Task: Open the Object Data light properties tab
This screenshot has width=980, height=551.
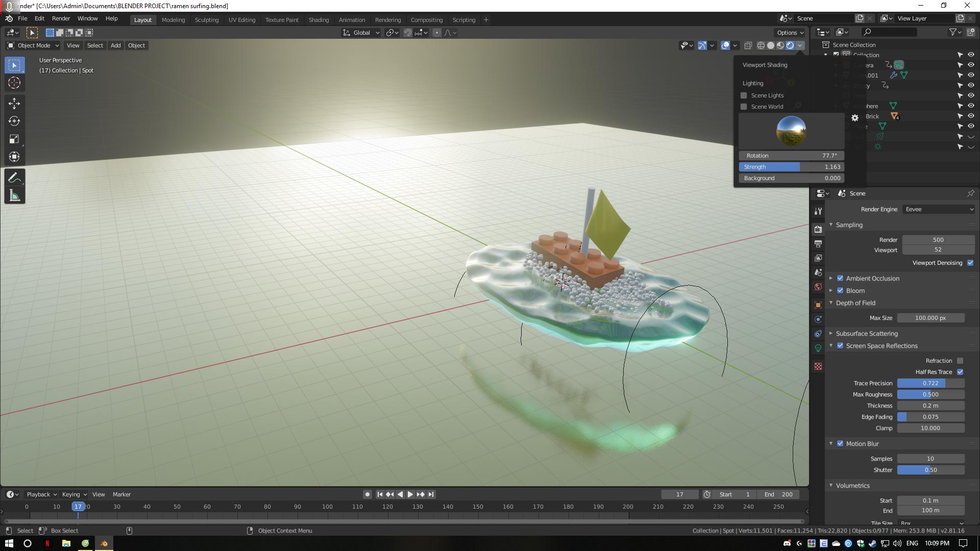Action: point(818,348)
